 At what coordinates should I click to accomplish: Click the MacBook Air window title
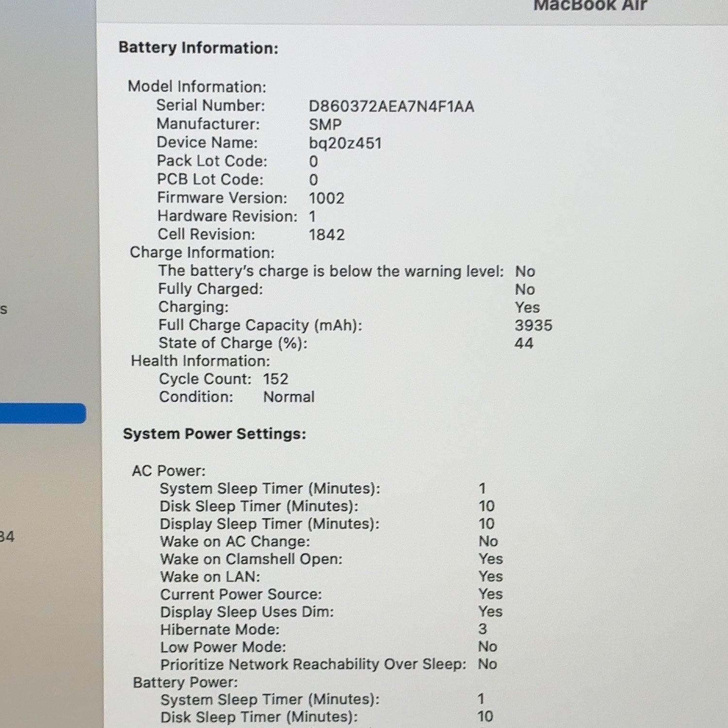[591, 5]
